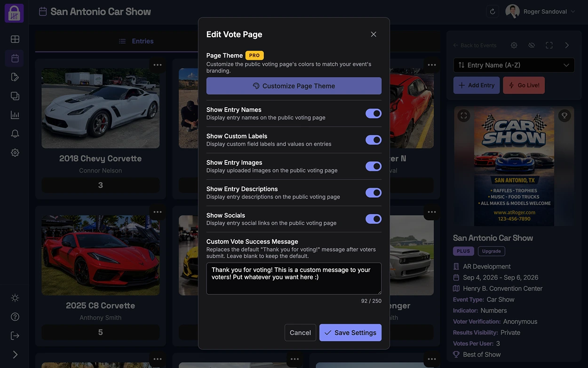Open the events calendar icon in sidebar
The width and height of the screenshot is (588, 368).
15,58
